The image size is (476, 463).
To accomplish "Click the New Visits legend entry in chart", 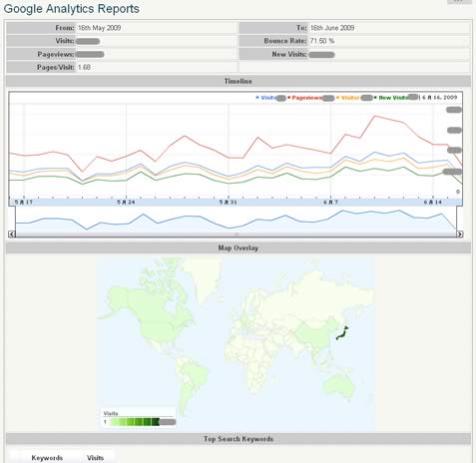I will click(396, 98).
